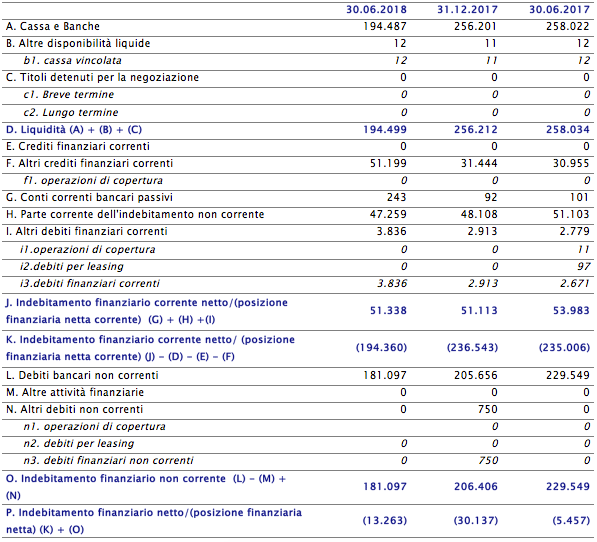Click the value 51.199 in row F
Viewport: 597px width, 542px height.
coord(388,164)
